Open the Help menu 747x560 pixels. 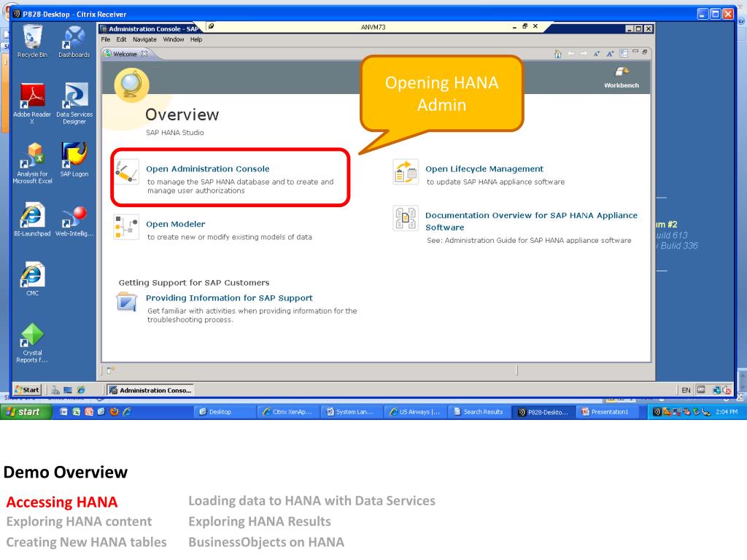point(196,39)
